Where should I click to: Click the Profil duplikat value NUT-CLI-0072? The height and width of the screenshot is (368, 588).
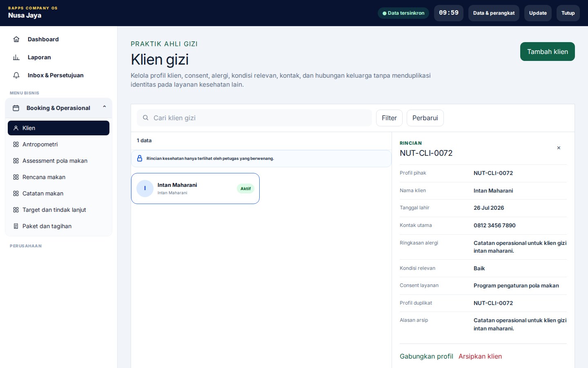[x=493, y=303]
